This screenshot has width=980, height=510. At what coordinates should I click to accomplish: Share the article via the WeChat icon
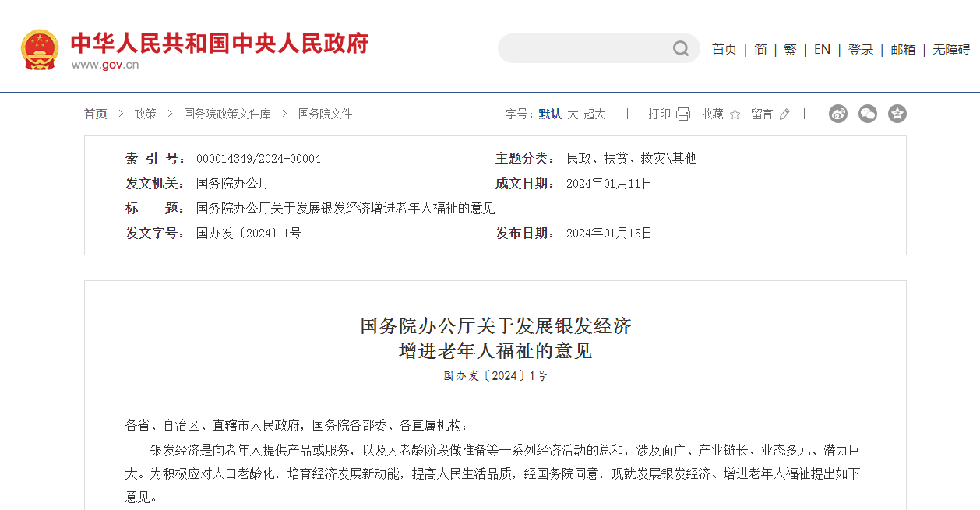868,114
